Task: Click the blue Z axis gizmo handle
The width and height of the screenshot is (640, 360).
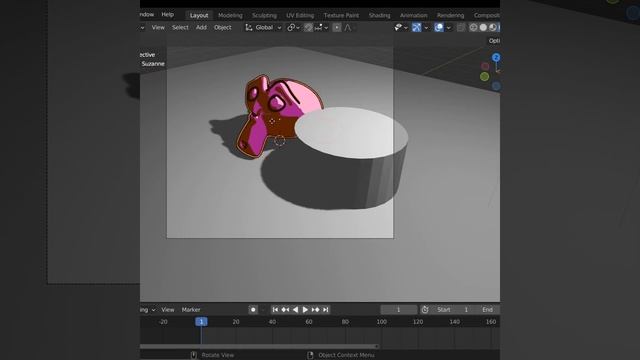Action: click(x=496, y=58)
